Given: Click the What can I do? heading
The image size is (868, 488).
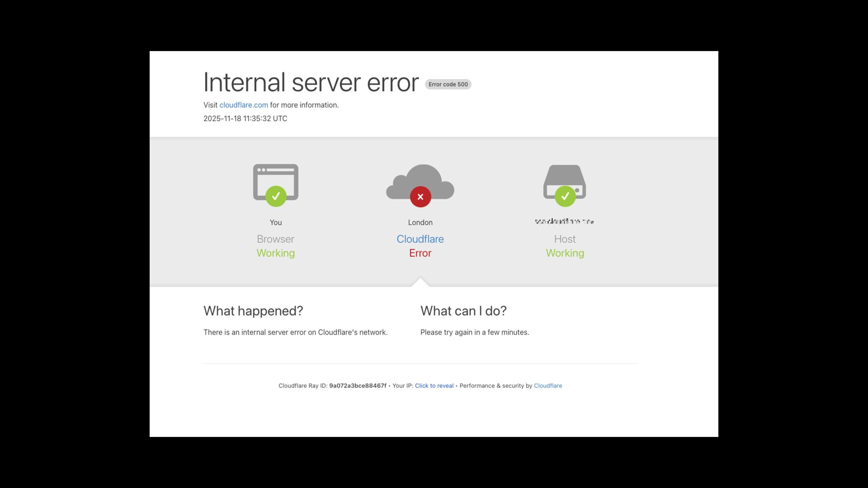Looking at the screenshot, I should [x=463, y=311].
